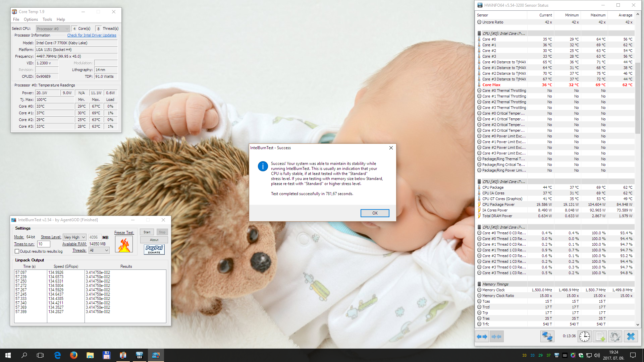Click the remote network monitoring computers icon

547,337
